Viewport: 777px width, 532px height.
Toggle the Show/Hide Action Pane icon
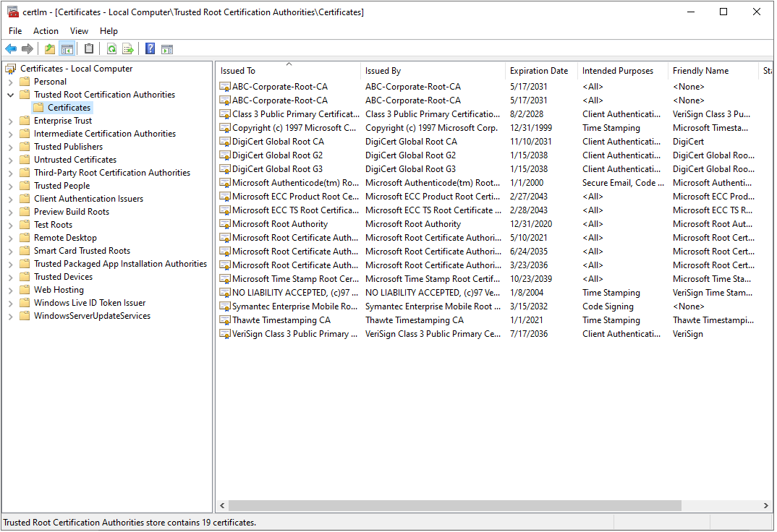click(167, 48)
